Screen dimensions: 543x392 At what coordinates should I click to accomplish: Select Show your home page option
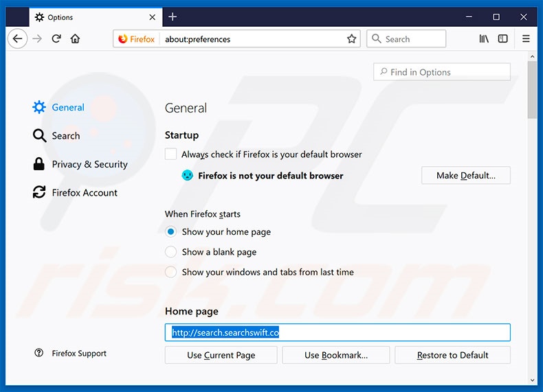(170, 231)
